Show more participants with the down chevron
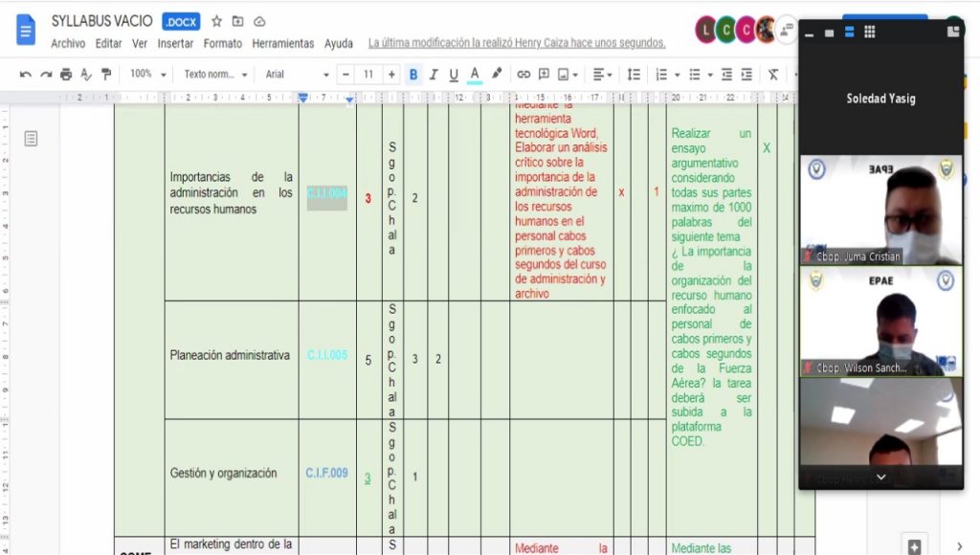980x555 pixels. (x=881, y=477)
